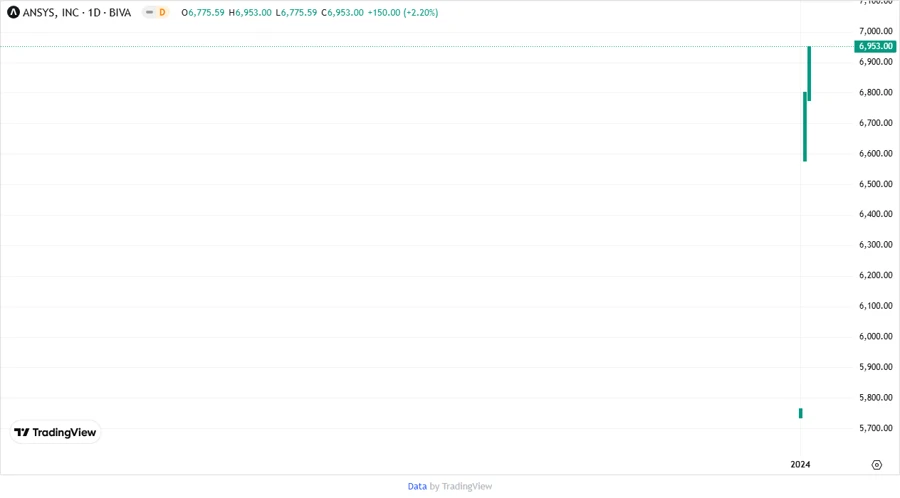900x498 pixels.
Task: Click the 'by TradingView' attribution text
Action: pos(461,486)
